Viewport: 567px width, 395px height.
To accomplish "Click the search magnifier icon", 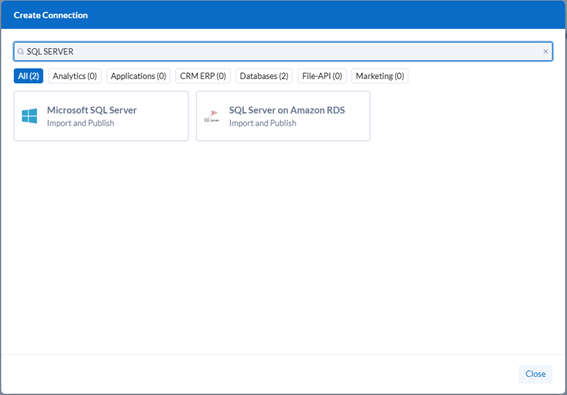I will click(21, 52).
